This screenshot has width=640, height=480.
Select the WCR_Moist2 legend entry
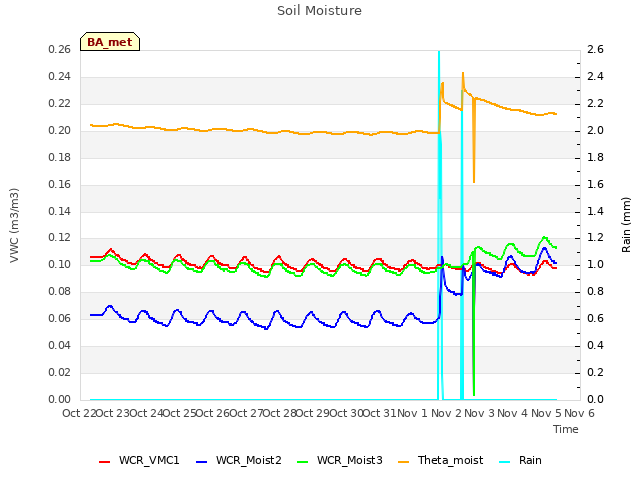click(239, 460)
